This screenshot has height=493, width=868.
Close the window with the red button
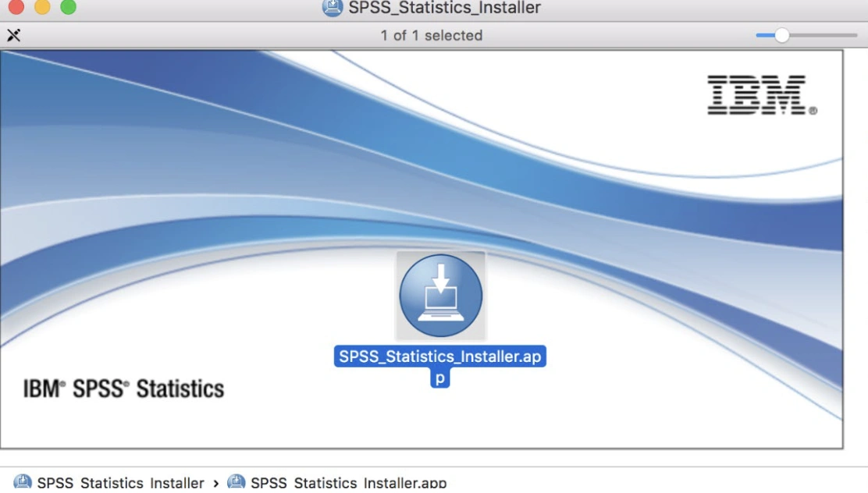click(x=16, y=7)
